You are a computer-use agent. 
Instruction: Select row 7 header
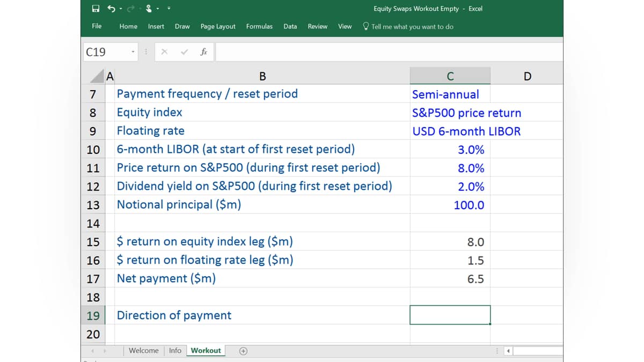tap(93, 94)
